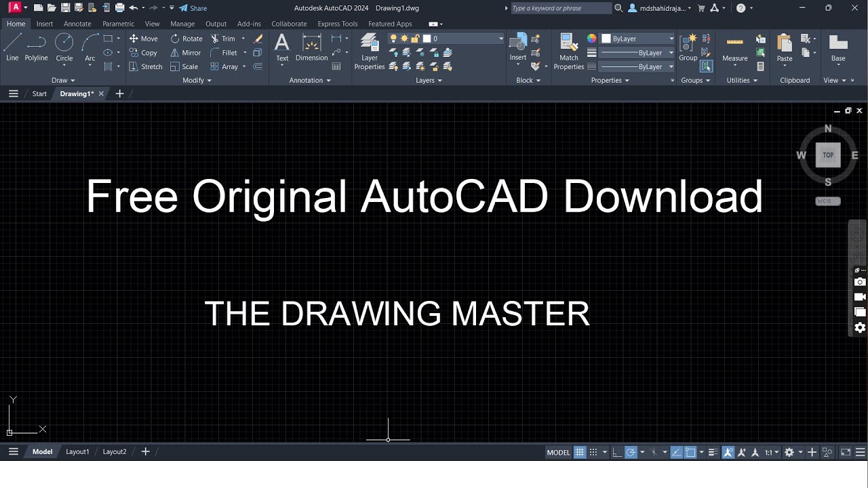The width and height of the screenshot is (868, 488).
Task: Switch to Layout1 tab
Action: pos(77,451)
